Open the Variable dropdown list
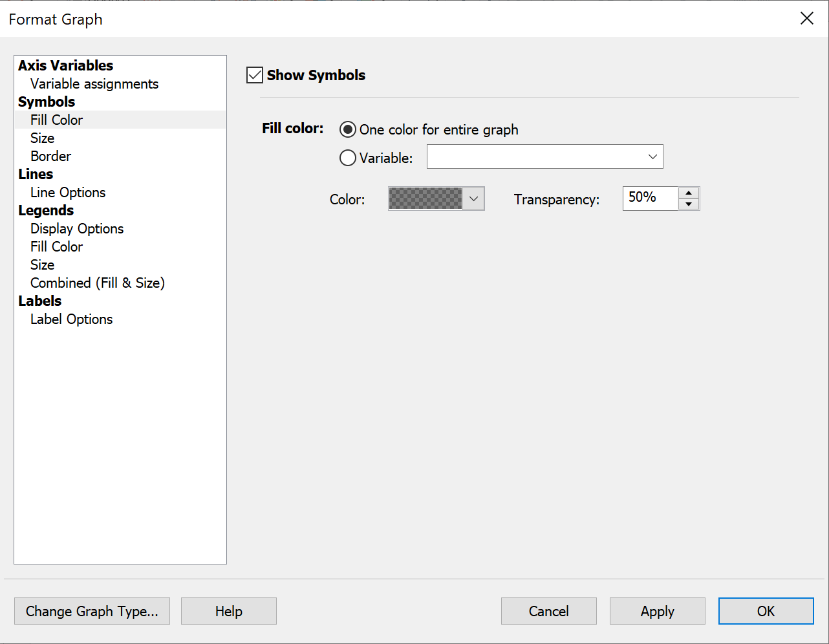This screenshot has height=644, width=829. click(x=652, y=156)
